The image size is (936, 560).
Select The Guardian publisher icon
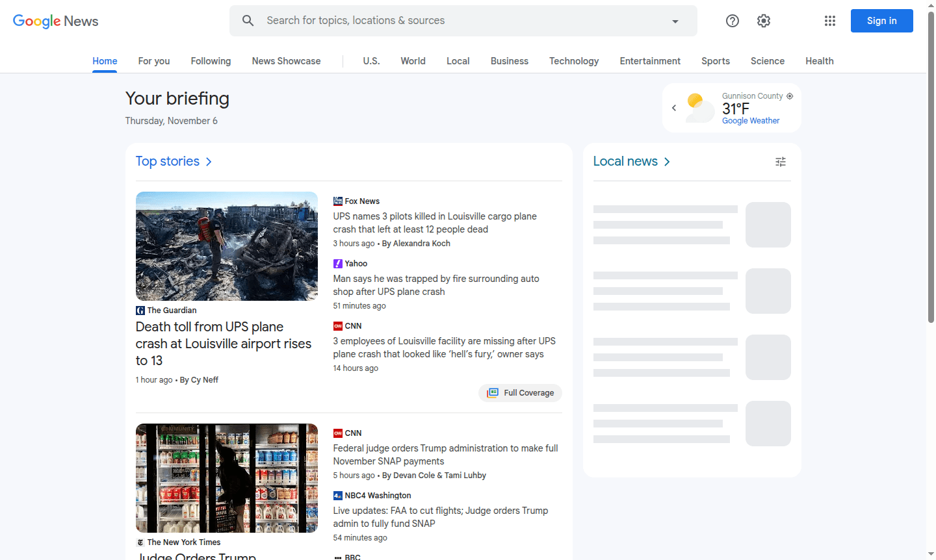pyautogui.click(x=140, y=310)
